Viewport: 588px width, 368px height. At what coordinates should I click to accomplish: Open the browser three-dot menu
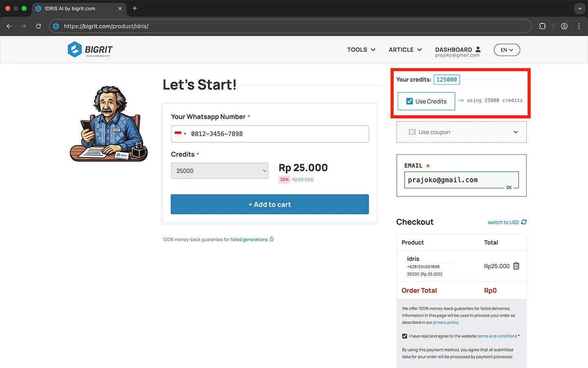point(579,26)
